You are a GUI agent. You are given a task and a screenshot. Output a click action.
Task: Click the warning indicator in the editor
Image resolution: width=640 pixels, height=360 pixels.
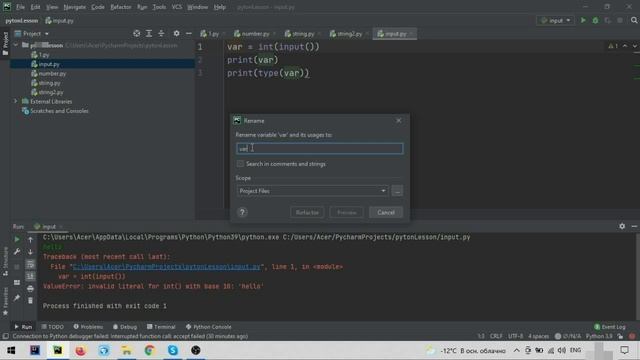(613, 46)
